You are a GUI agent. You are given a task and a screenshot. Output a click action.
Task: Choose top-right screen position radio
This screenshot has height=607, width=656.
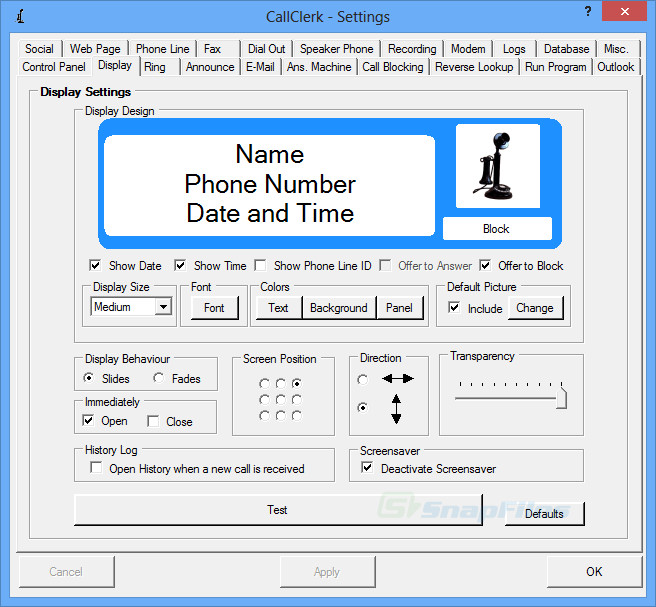297,383
